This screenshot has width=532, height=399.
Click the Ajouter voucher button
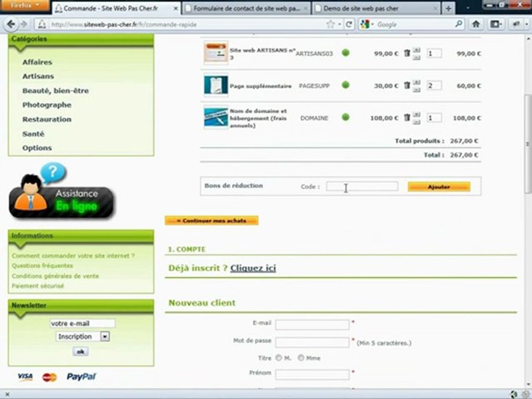[x=439, y=187]
